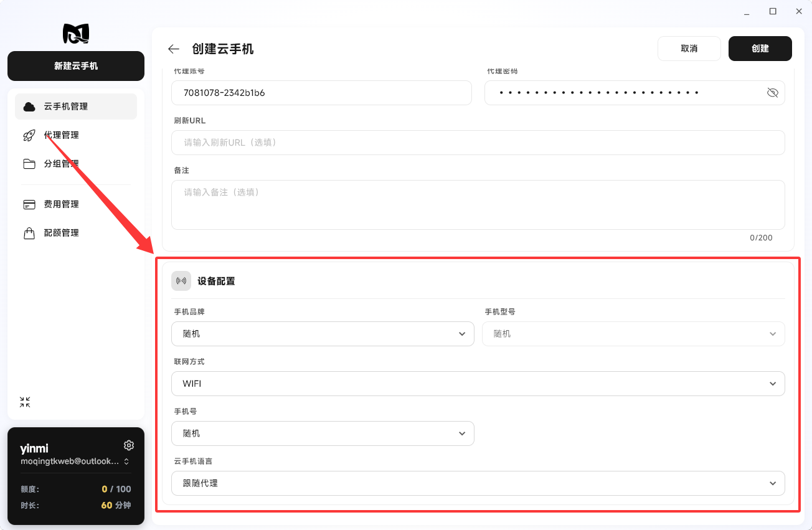Click the 创建 button

760,49
